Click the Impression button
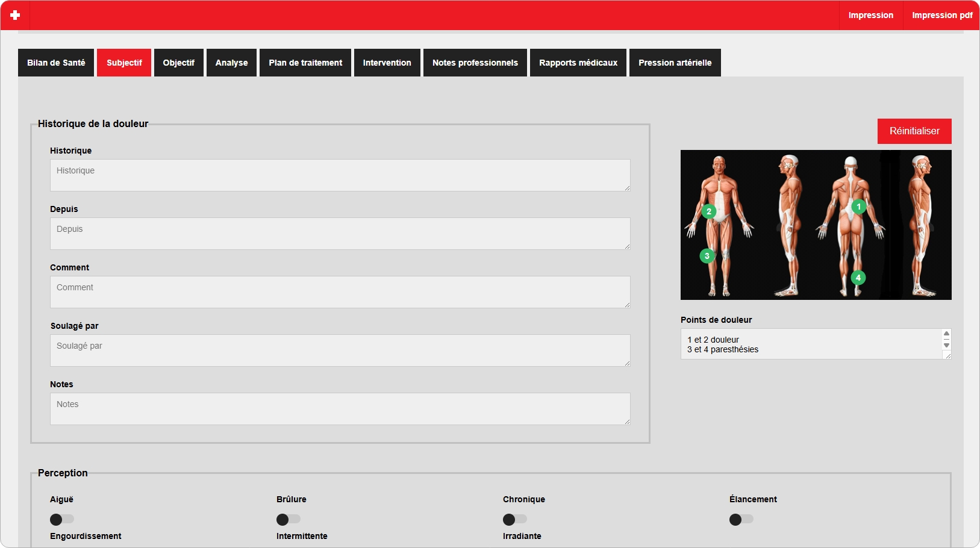Image resolution: width=980 pixels, height=548 pixels. coord(871,15)
